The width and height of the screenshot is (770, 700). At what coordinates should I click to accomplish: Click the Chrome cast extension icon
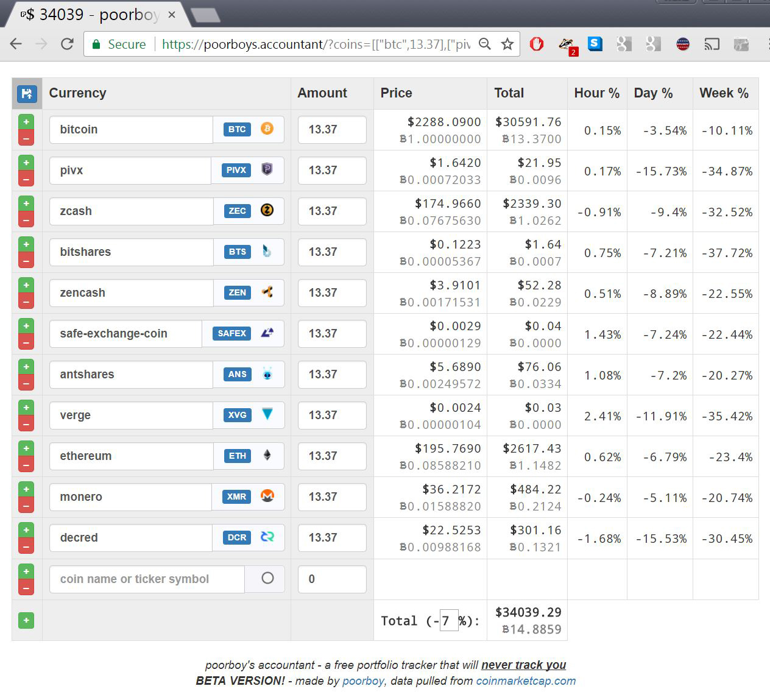click(x=712, y=44)
